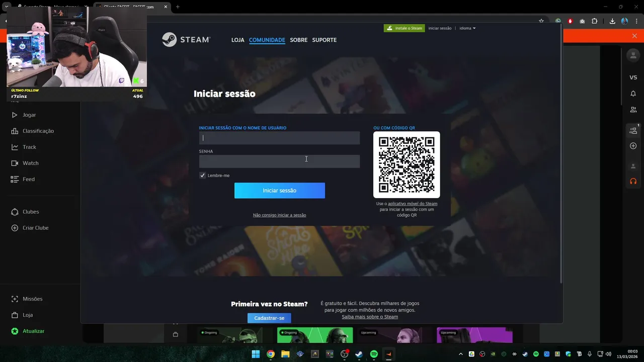
Task: Open FACEIT notifications bell icon
Action: tap(633, 94)
